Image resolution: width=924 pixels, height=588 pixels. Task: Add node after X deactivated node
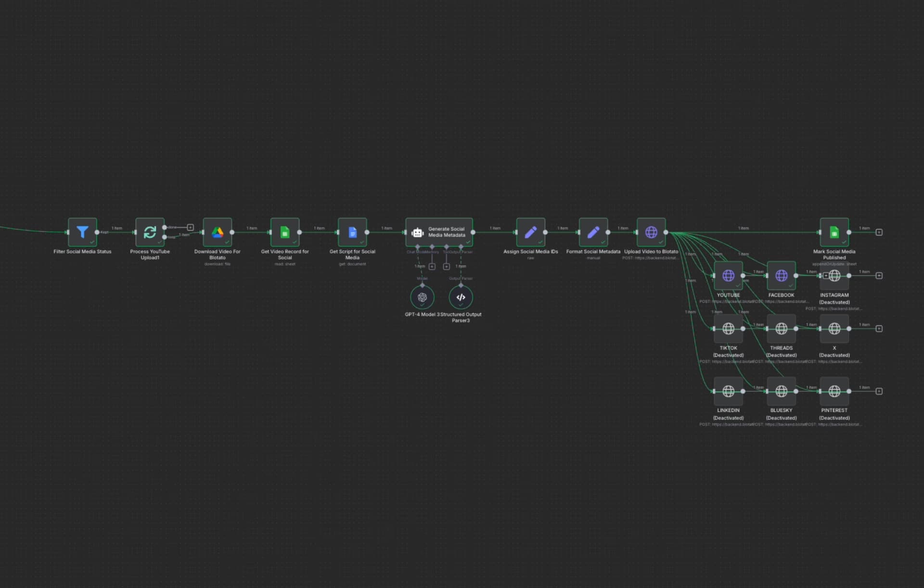(x=879, y=329)
